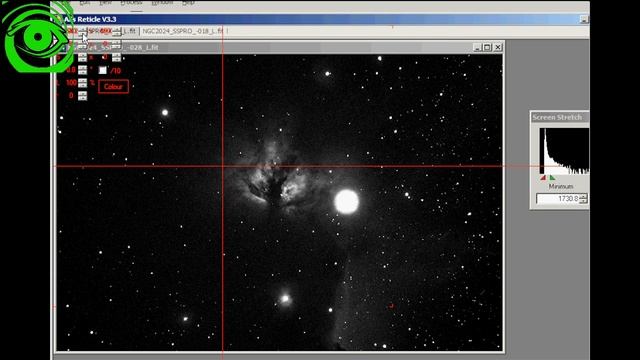Minimize the inner image window
The image size is (640, 360).
point(478,47)
